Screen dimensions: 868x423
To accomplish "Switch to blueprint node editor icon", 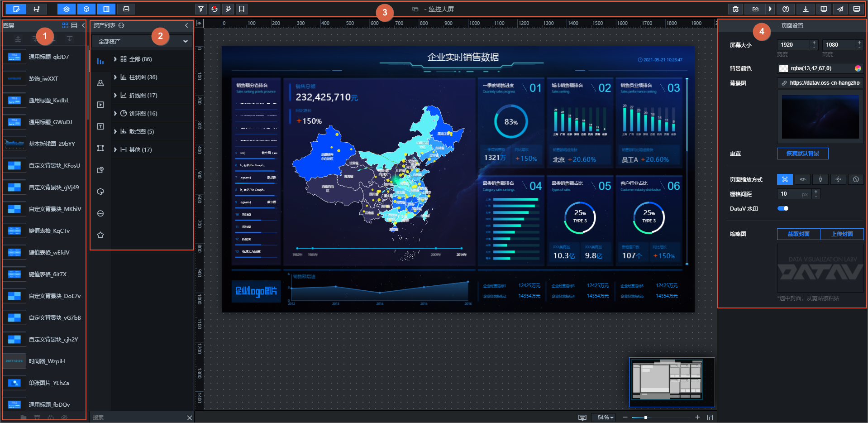I will coord(37,9).
